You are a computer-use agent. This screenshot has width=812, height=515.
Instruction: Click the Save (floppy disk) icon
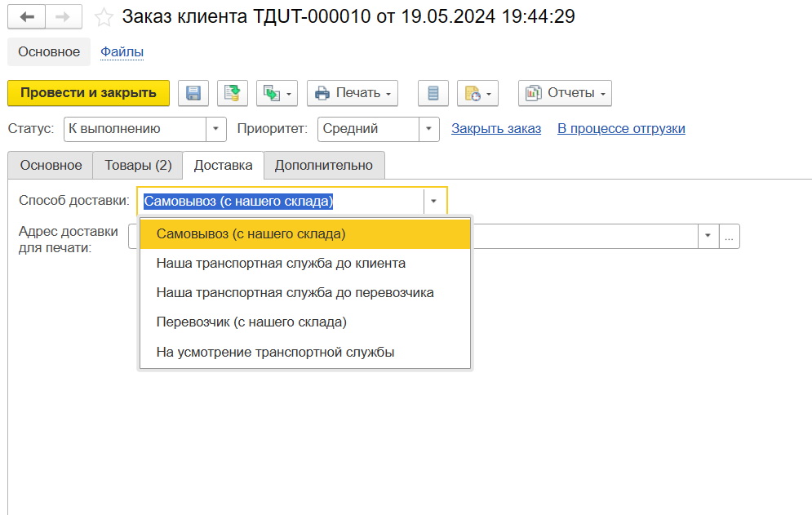193,93
